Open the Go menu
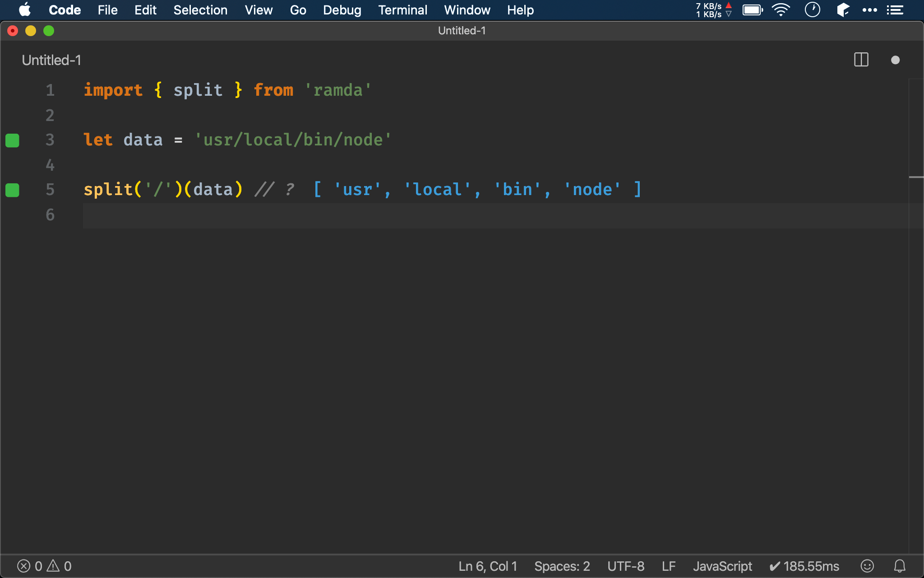 tap(298, 10)
